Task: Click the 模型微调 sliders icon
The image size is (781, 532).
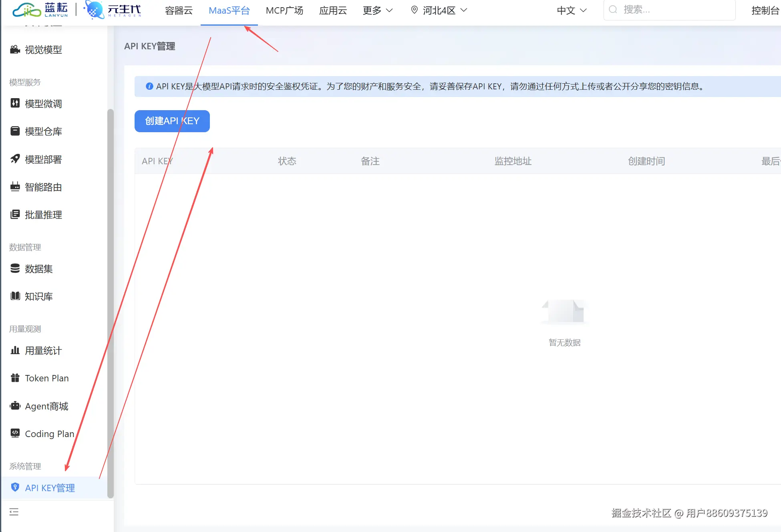Action: [15, 103]
